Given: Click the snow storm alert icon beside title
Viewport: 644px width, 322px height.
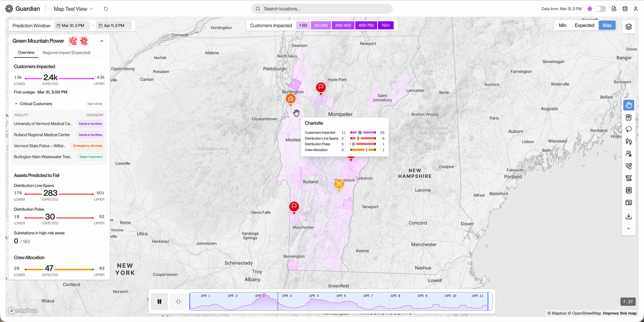Looking at the screenshot, I should tap(84, 41).
